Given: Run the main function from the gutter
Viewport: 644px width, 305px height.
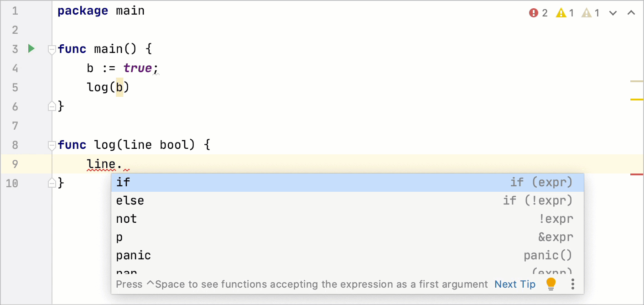Looking at the screenshot, I should point(31,48).
